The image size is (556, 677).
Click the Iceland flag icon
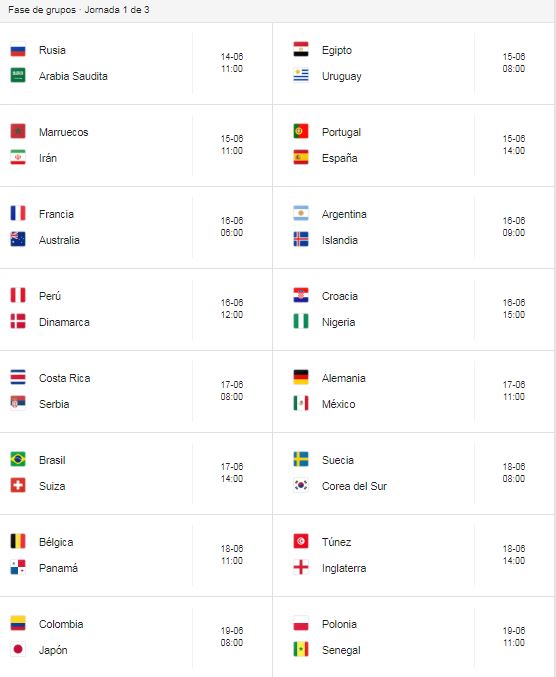tap(301, 239)
